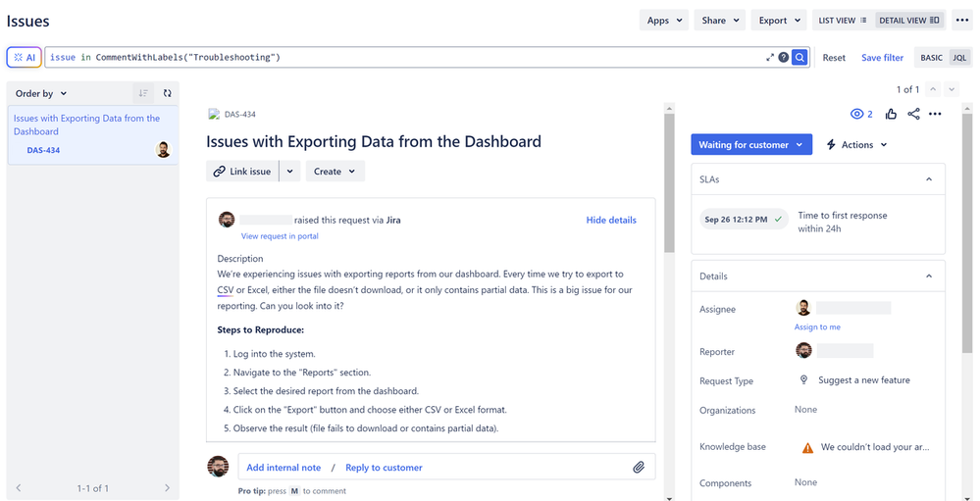
Task: Open JQL syntax help question icon
Action: click(x=783, y=58)
